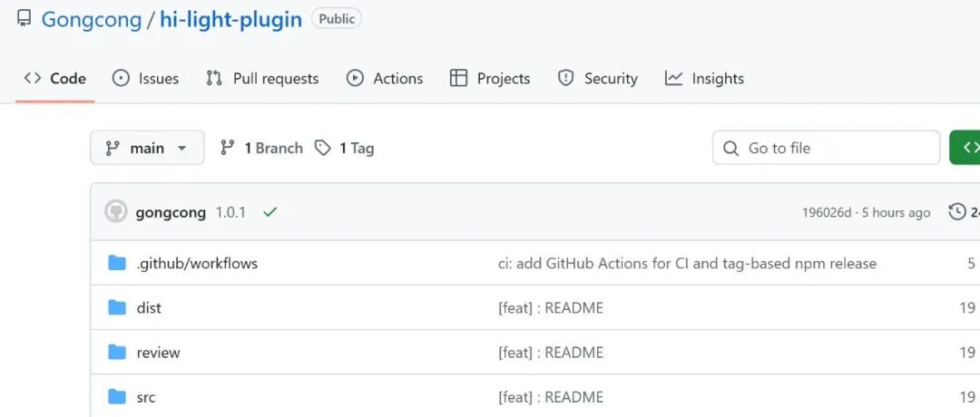
Task: Click the Actions play icon
Action: [x=355, y=78]
